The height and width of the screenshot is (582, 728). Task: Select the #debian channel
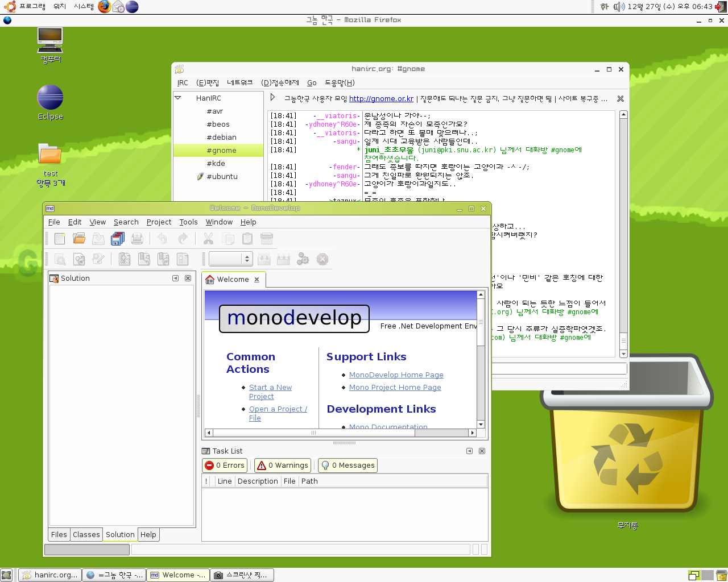[221, 138]
